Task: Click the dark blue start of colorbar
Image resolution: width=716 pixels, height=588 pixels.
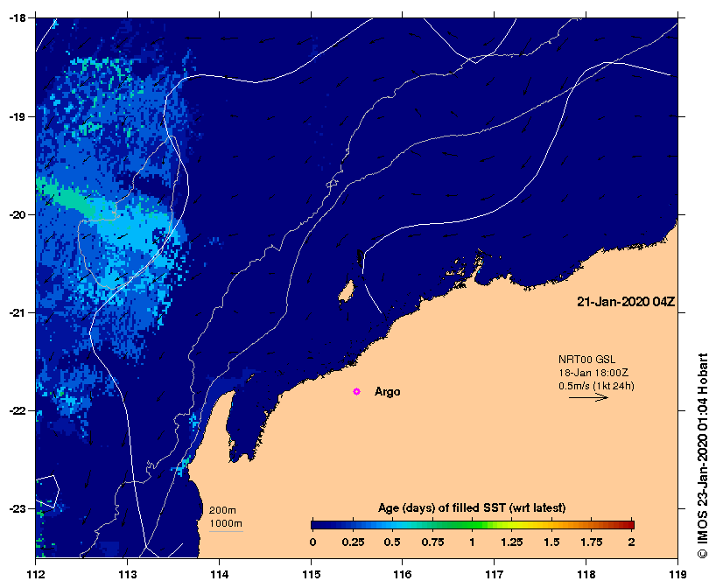Action: click(x=317, y=524)
